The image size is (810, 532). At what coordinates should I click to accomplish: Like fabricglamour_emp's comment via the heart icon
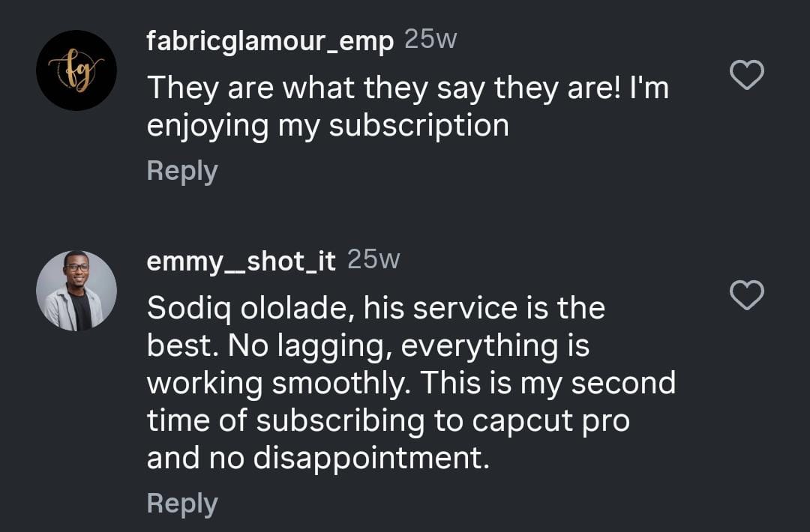coord(746,76)
